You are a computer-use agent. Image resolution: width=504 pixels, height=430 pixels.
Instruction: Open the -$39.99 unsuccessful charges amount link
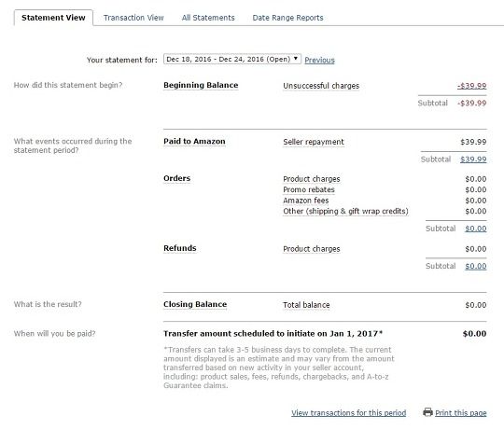tap(472, 86)
